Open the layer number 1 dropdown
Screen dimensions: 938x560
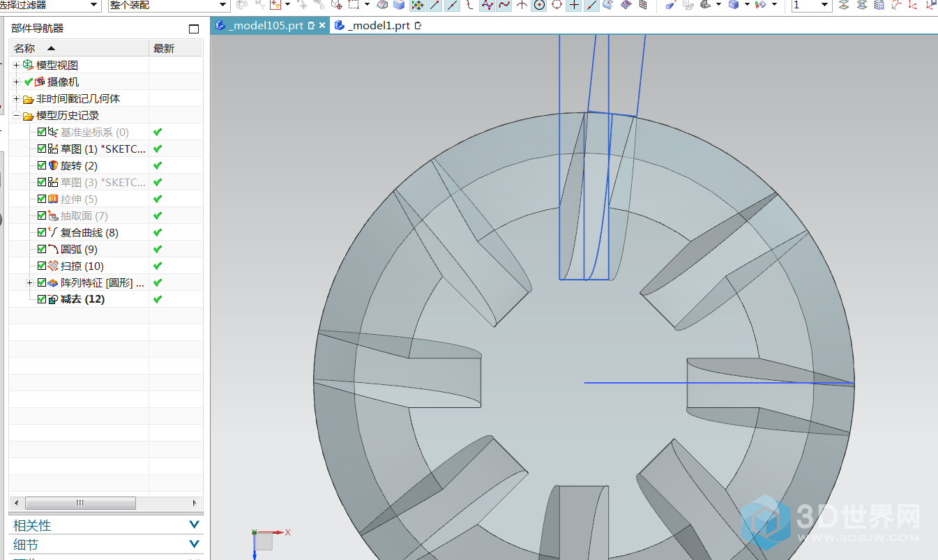click(825, 6)
